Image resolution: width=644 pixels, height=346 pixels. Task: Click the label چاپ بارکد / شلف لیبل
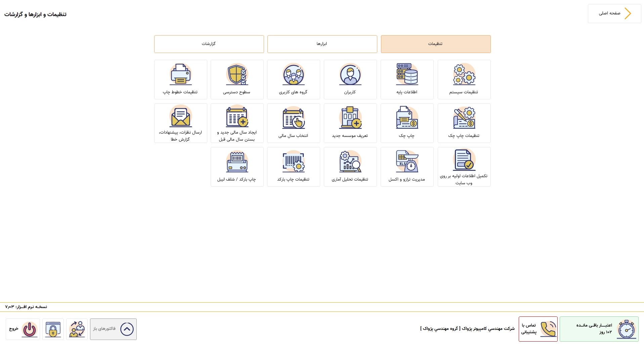(x=237, y=180)
